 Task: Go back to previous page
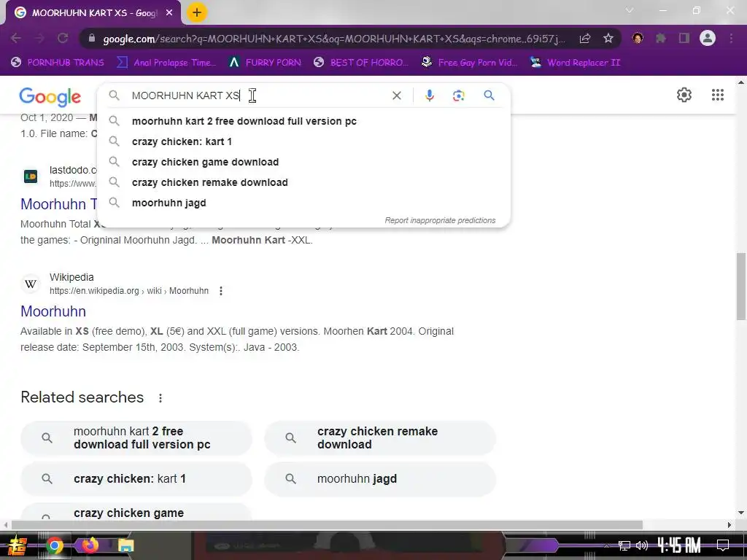pos(16,38)
